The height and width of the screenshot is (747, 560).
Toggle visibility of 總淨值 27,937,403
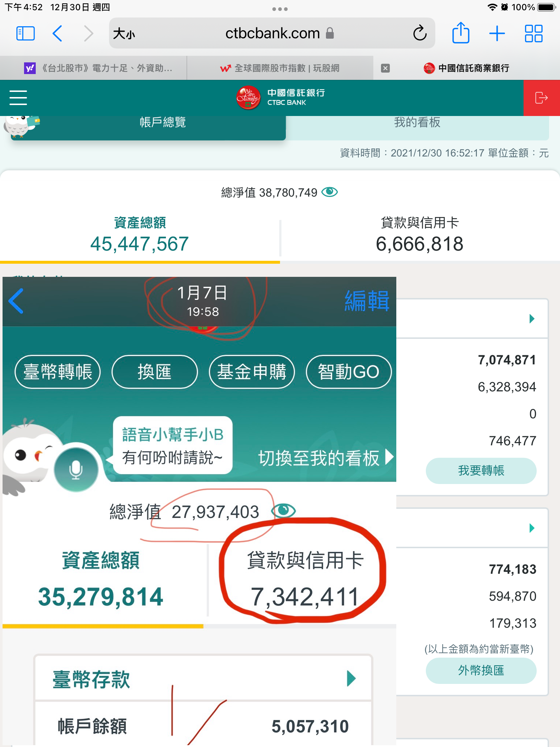pyautogui.click(x=284, y=511)
